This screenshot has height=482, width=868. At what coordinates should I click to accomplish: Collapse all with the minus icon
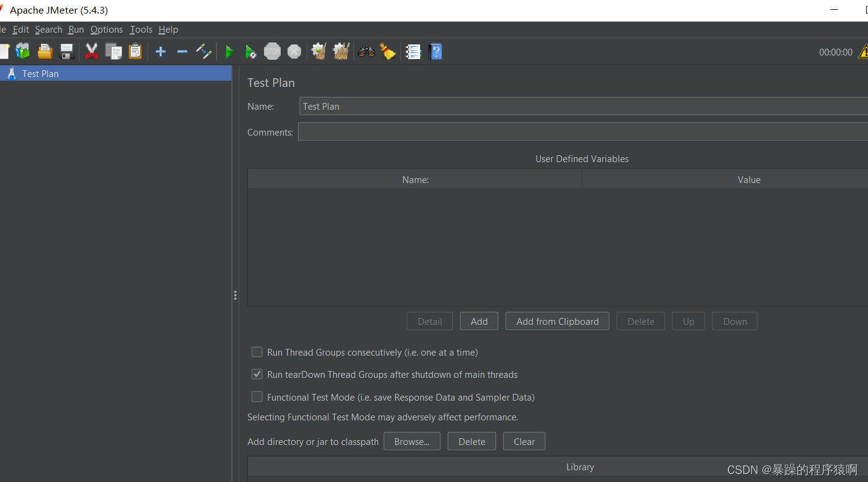(182, 52)
